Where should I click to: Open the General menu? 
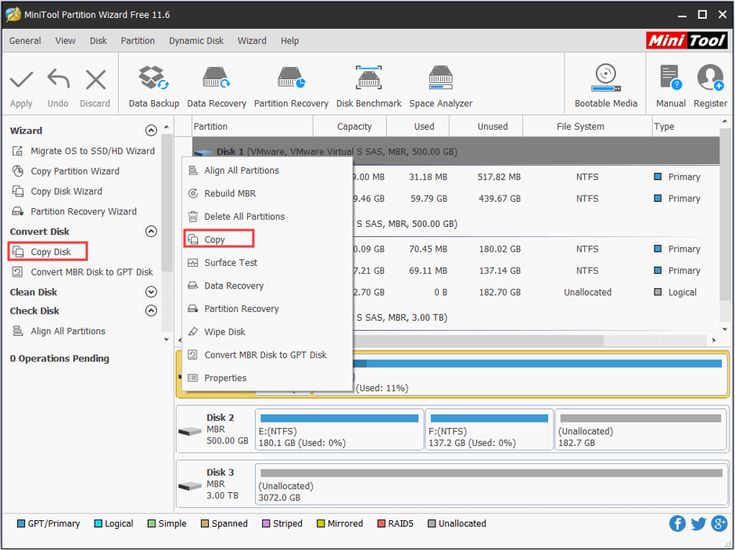(x=25, y=41)
